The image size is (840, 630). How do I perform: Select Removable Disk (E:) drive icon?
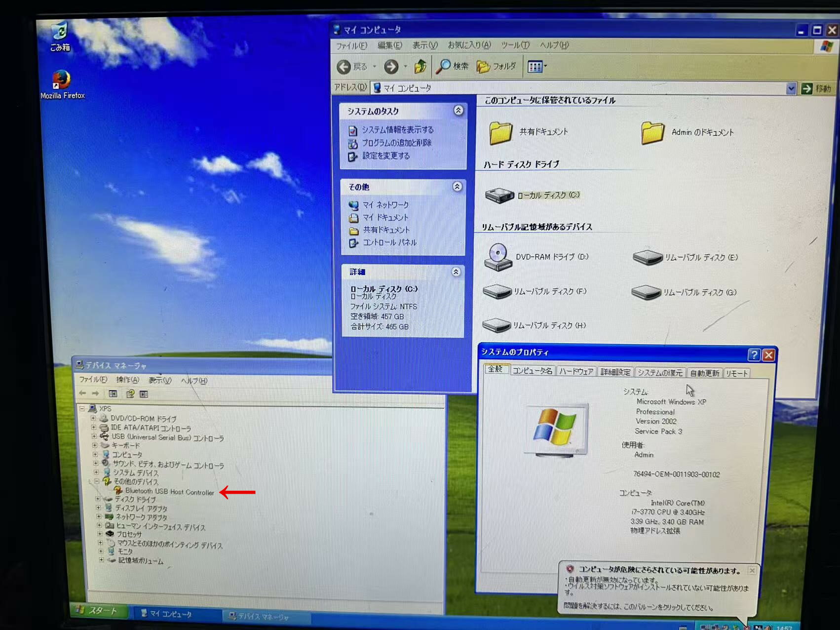(647, 257)
